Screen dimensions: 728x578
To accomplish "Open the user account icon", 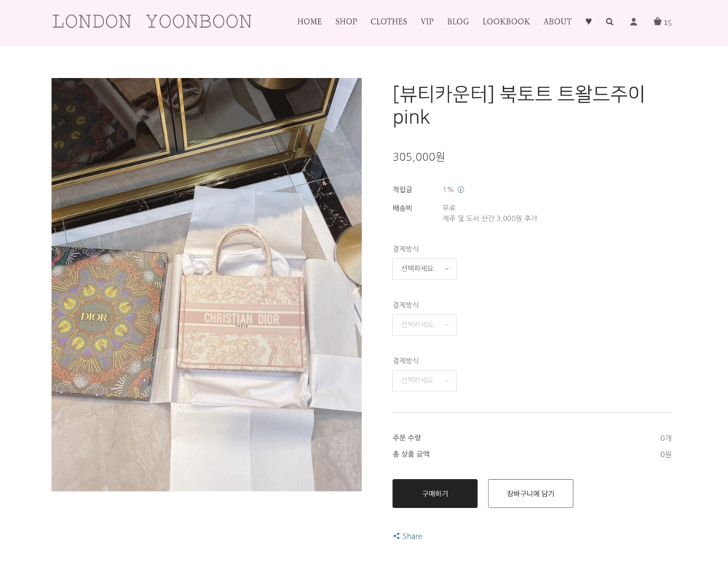I will (x=633, y=21).
